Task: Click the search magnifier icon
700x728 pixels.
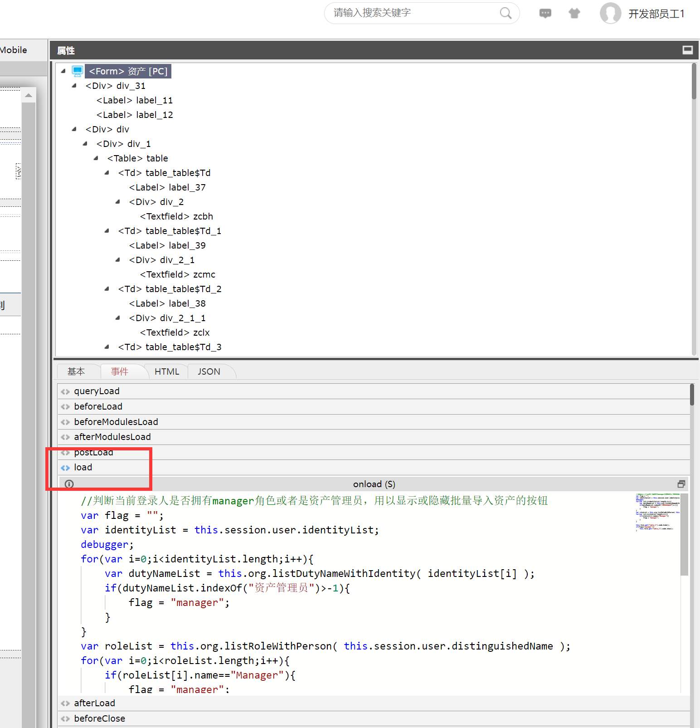Action: 505,13
